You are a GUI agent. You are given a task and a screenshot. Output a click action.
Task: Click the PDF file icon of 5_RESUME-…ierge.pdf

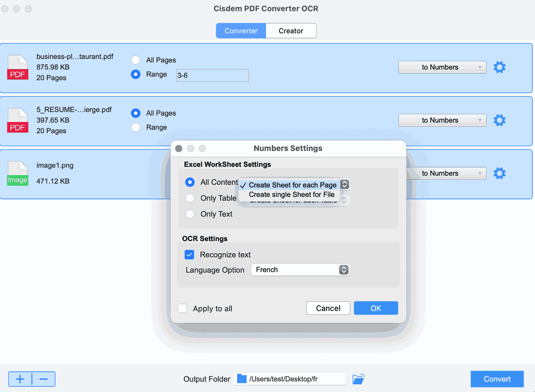pos(18,121)
